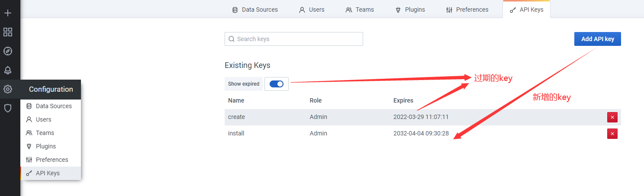This screenshot has height=196, width=644.
Task: Open the Alerting bell icon
Action: point(8,70)
